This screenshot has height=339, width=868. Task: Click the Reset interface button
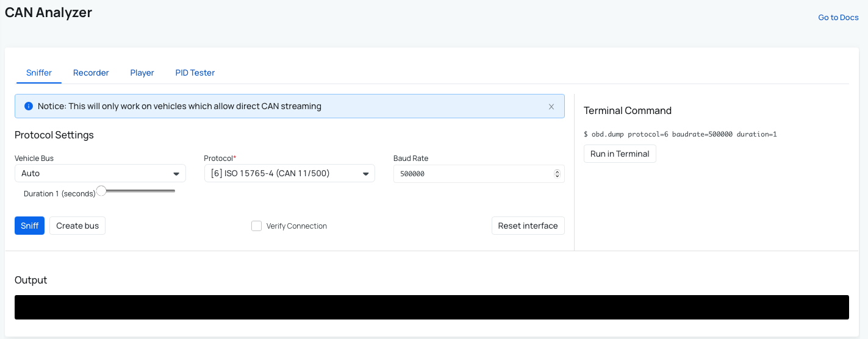pos(528,226)
